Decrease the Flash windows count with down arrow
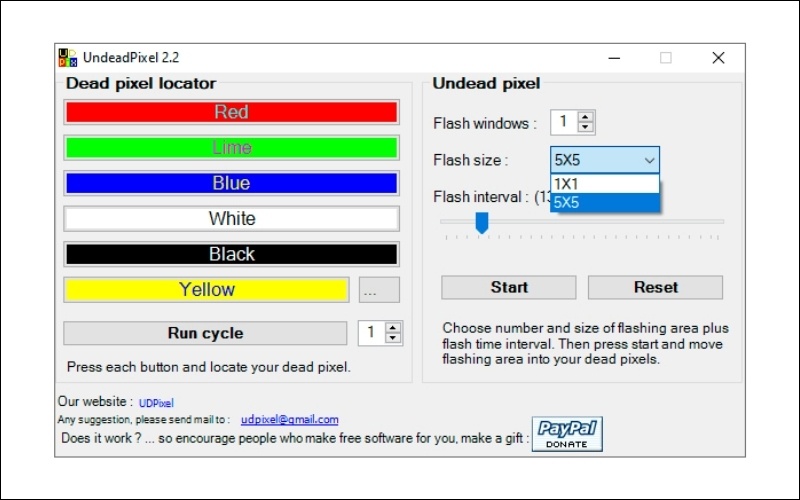 [x=586, y=128]
